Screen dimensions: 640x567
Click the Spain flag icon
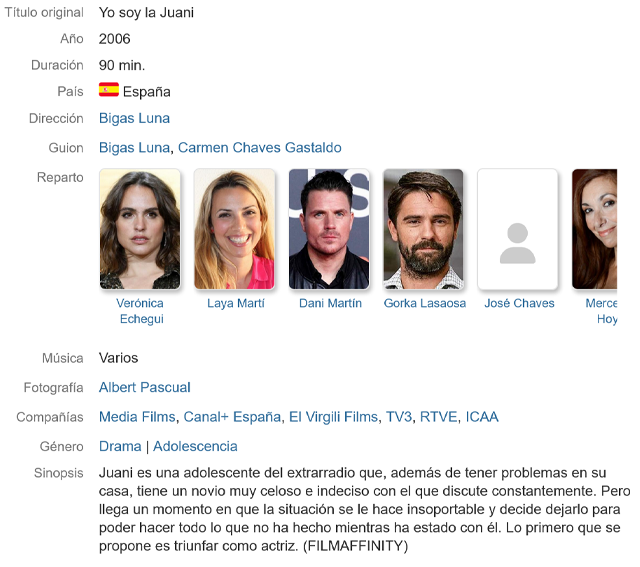point(109,90)
